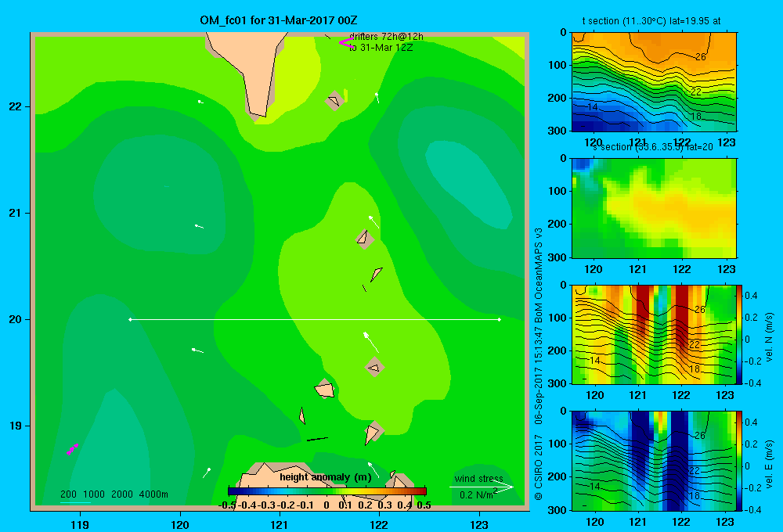Click the white wind arrow just below the section line

click(370, 342)
